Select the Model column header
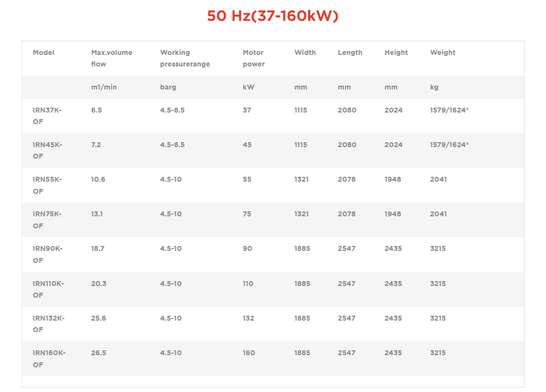546x392 pixels. [x=43, y=53]
